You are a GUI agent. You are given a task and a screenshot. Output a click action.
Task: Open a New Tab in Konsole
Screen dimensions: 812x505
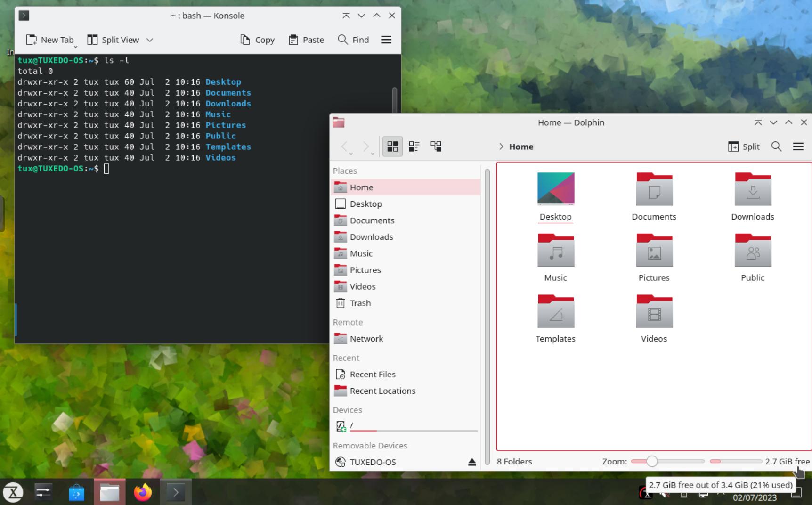[50, 40]
